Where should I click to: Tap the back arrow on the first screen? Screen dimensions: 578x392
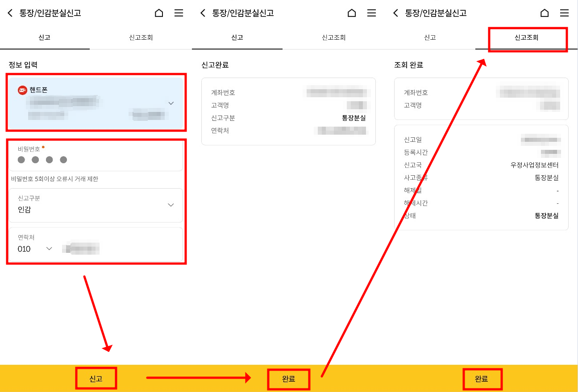click(10, 13)
